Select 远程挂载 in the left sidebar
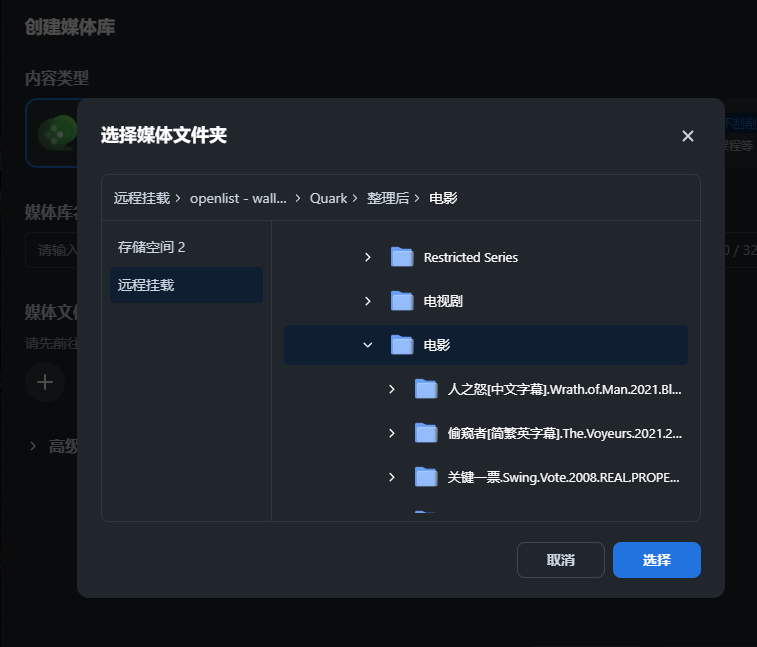This screenshot has height=647, width=757. tap(186, 285)
